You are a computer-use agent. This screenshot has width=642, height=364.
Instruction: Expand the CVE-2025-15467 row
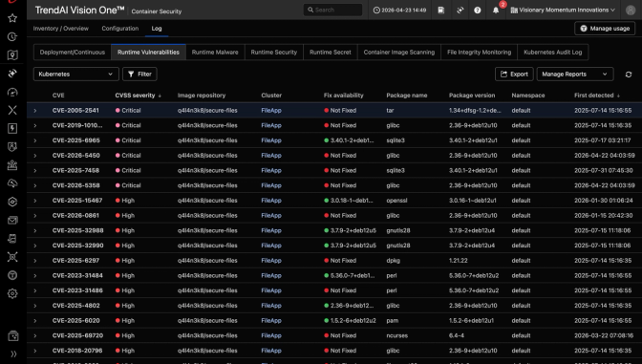(35, 201)
